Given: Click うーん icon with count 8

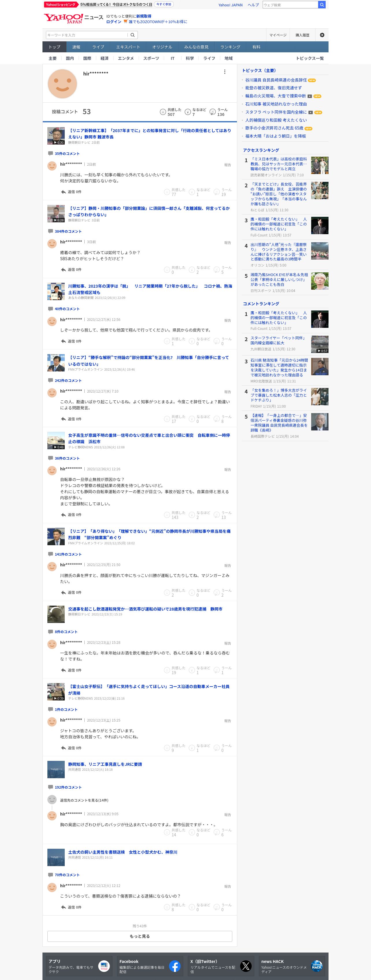Looking at the screenshot, I should (x=217, y=419).
